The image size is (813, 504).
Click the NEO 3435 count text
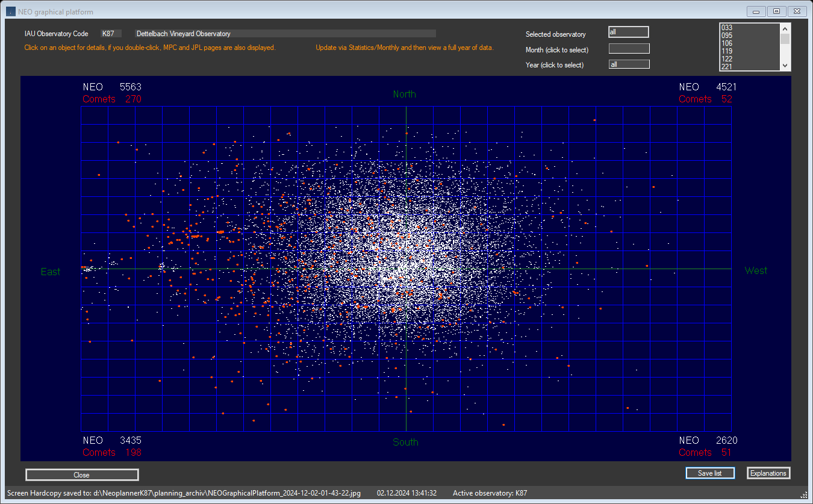[x=112, y=440]
